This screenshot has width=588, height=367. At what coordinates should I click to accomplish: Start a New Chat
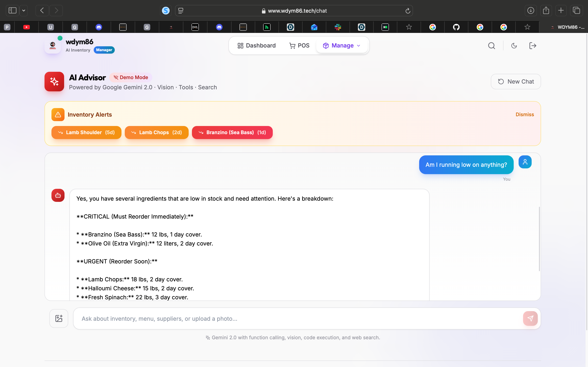(x=516, y=82)
